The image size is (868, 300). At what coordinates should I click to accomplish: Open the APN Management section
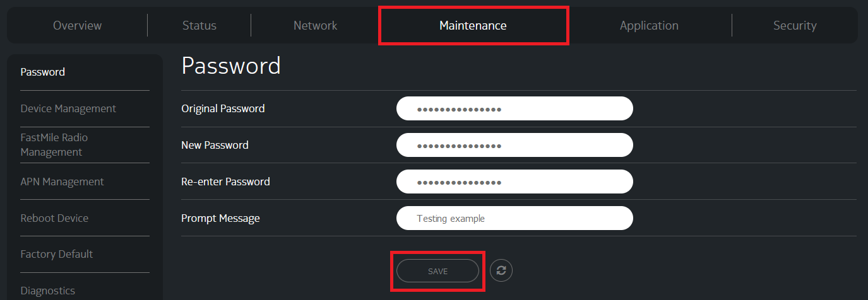pyautogui.click(x=62, y=182)
